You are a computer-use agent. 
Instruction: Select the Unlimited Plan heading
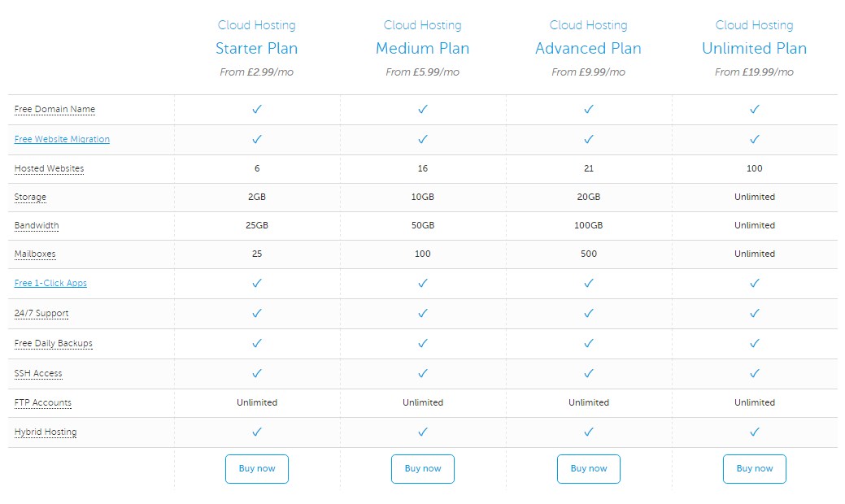coord(755,49)
